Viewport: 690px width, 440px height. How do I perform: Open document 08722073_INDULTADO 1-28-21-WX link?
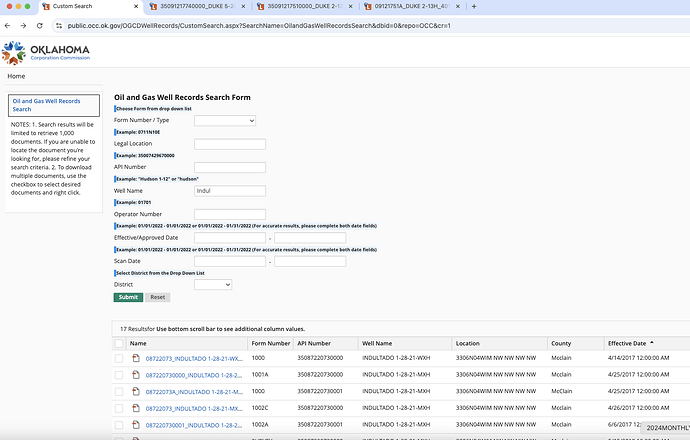194,359
